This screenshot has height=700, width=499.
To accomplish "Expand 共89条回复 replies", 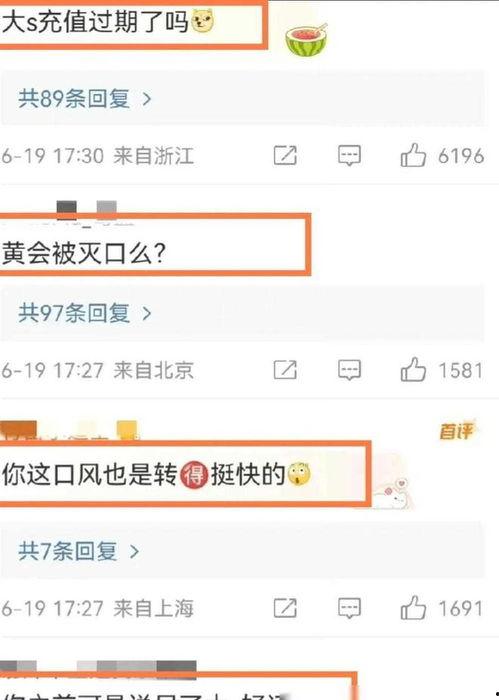I will (x=85, y=98).
